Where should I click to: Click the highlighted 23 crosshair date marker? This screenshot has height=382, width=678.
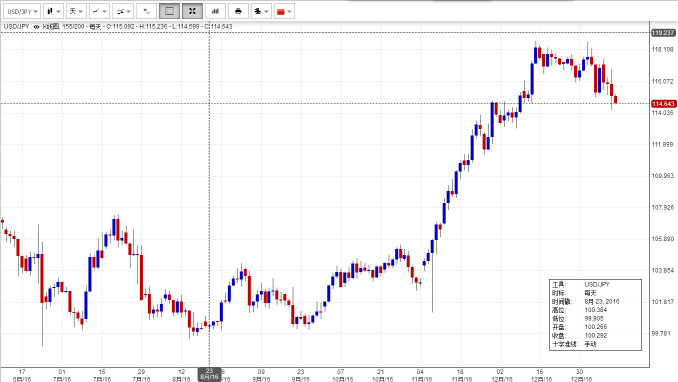(209, 374)
